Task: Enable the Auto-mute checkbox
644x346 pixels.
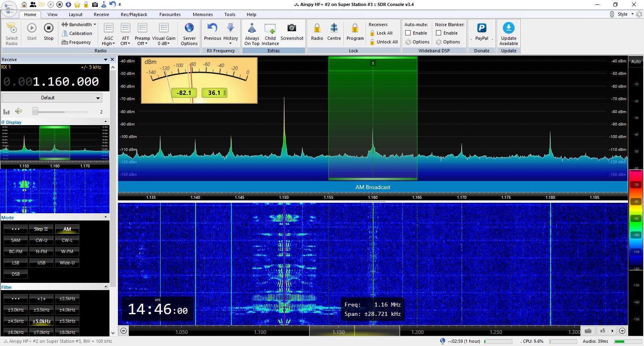Action: pyautogui.click(x=408, y=33)
